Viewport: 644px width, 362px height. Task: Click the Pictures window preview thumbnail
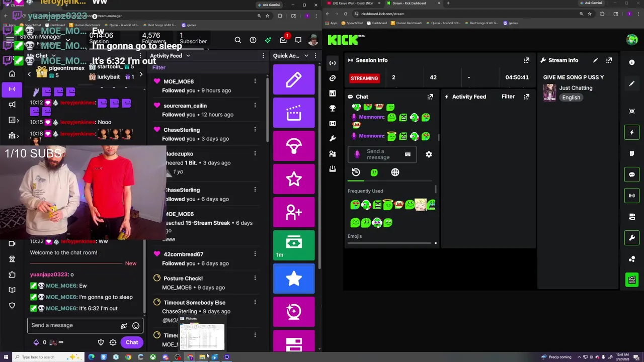click(x=202, y=336)
